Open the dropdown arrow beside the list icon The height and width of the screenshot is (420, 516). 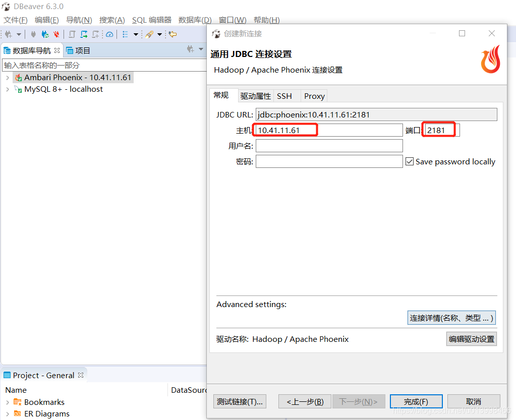pyautogui.click(x=136, y=34)
